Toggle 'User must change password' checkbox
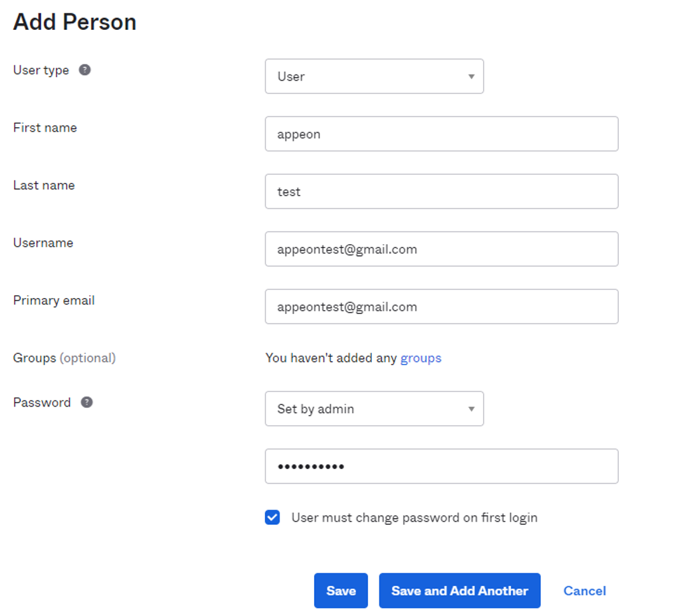The height and width of the screenshot is (616, 680). click(x=272, y=518)
